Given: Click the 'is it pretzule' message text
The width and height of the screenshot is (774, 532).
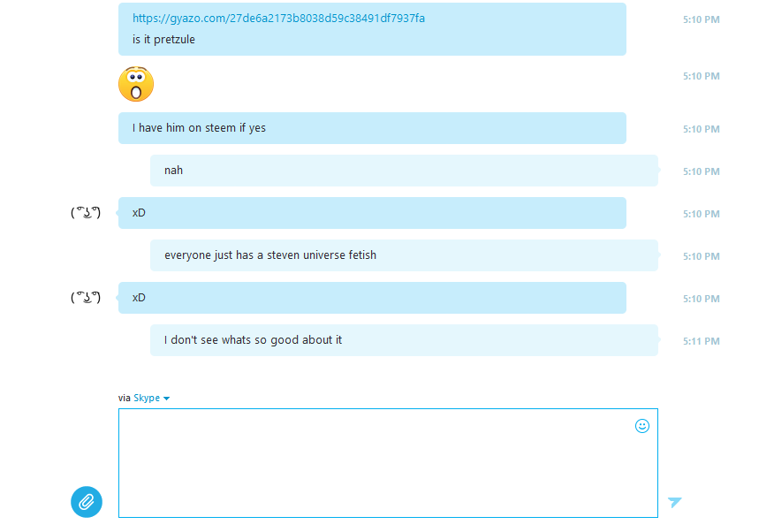Looking at the screenshot, I should [163, 40].
